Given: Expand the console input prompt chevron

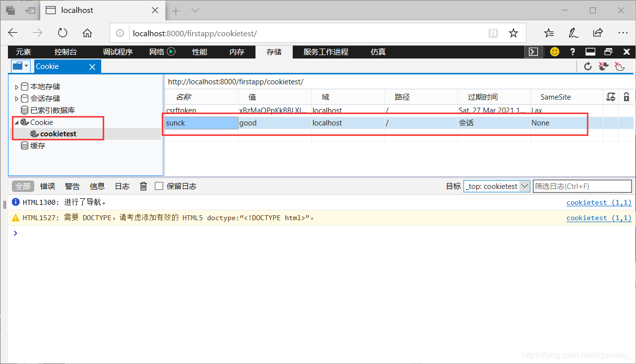Looking at the screenshot, I should tap(15, 233).
